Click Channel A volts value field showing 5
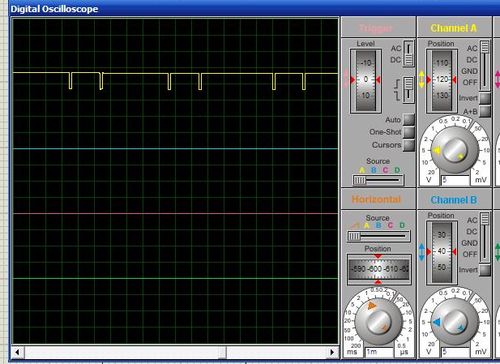The image size is (500, 364). tap(455, 180)
